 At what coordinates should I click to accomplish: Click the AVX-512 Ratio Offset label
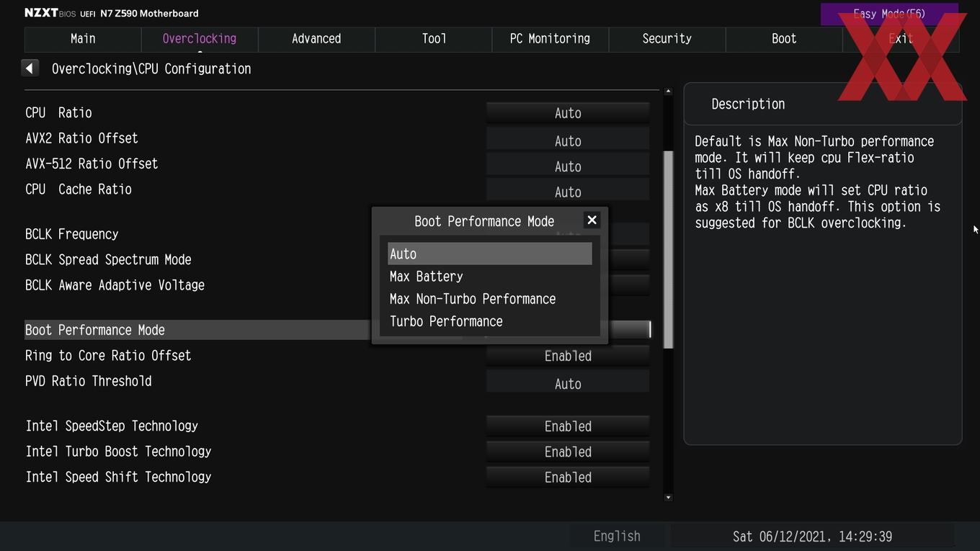click(92, 164)
